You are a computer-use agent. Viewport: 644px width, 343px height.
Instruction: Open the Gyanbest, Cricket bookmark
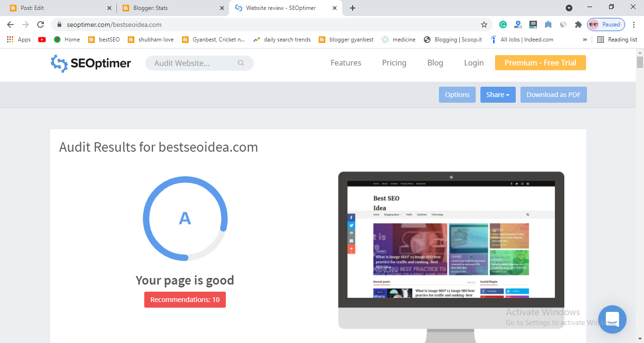point(214,40)
